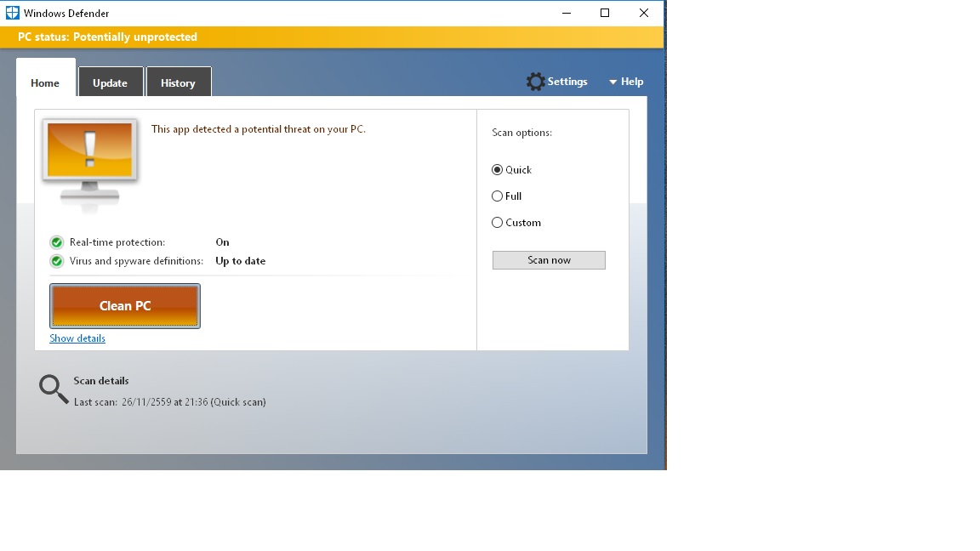This screenshot has width=980, height=551.
Task: Click green check icon beside Virus and spyware definitions
Action: 57,261
